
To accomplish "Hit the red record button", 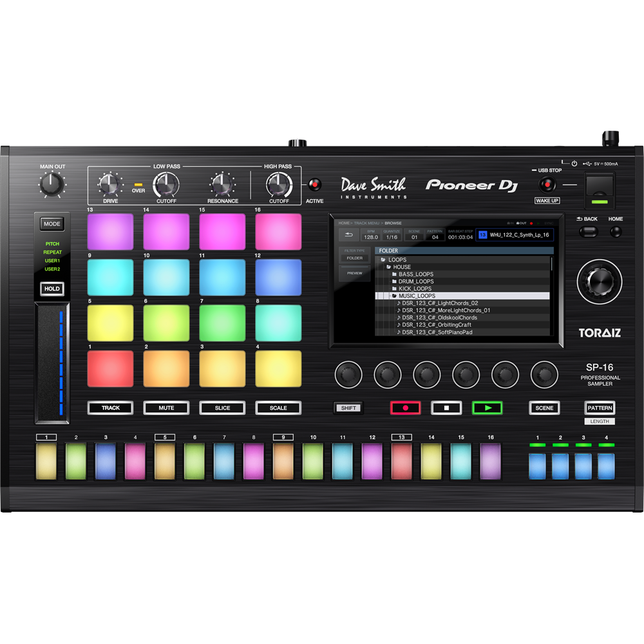I will click(x=405, y=408).
